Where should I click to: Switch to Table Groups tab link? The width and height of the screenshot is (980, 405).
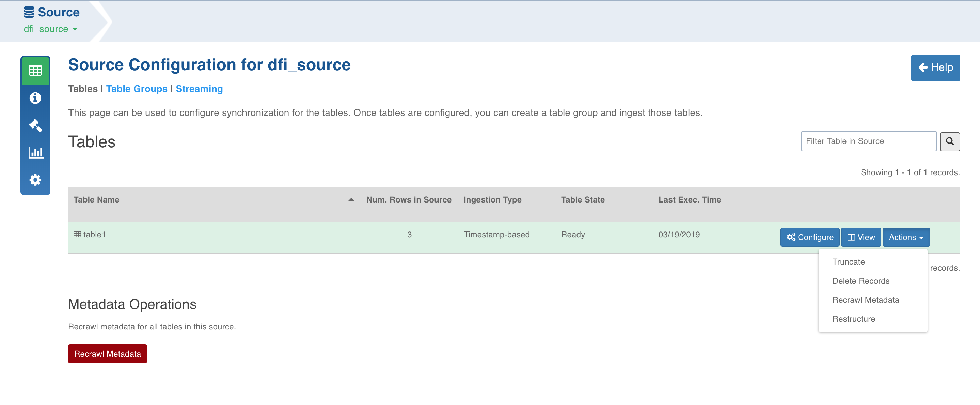[x=137, y=89]
